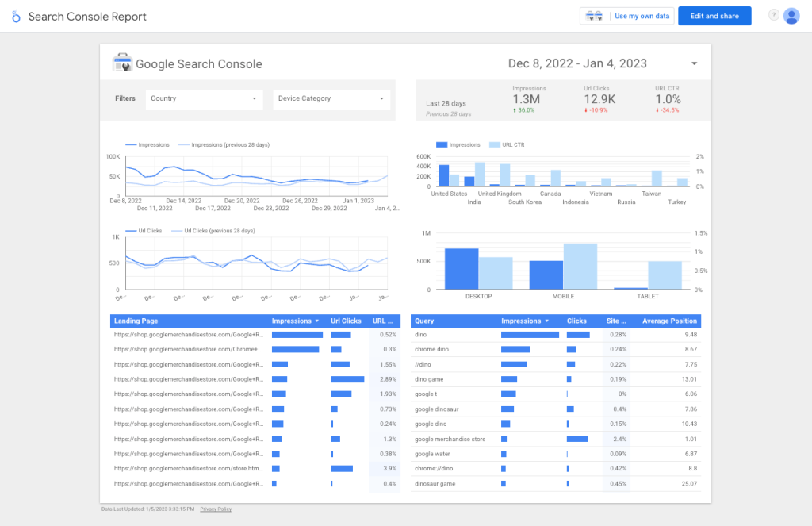Sort by the Average Position column header

(667, 321)
